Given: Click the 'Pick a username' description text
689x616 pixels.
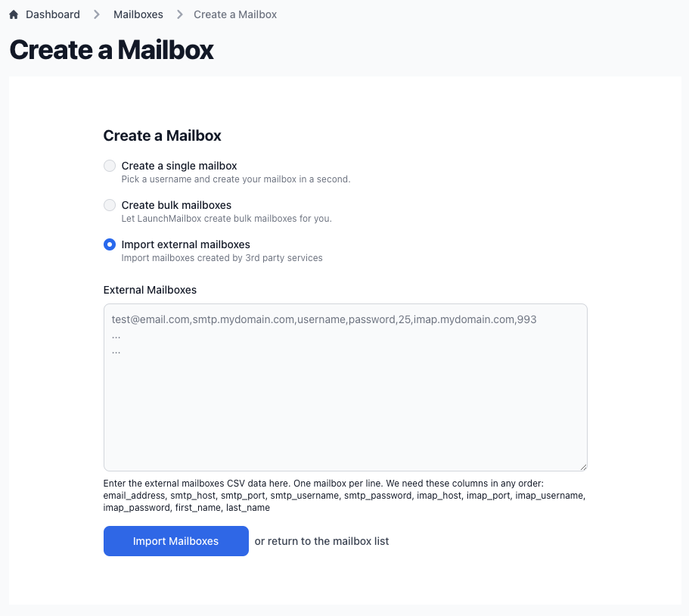Looking at the screenshot, I should 235,180.
